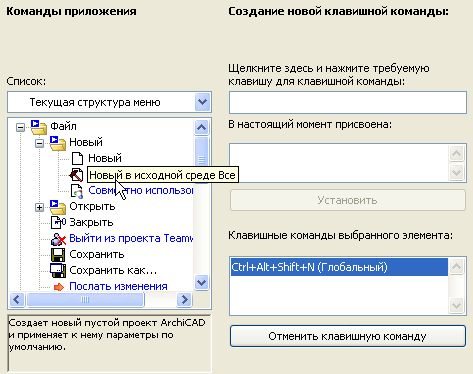
Task: Click the tree list scroll up arrow
Action: coord(201,127)
